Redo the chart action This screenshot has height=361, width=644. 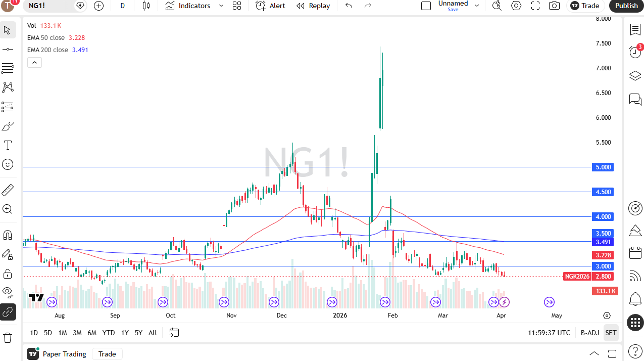click(368, 6)
